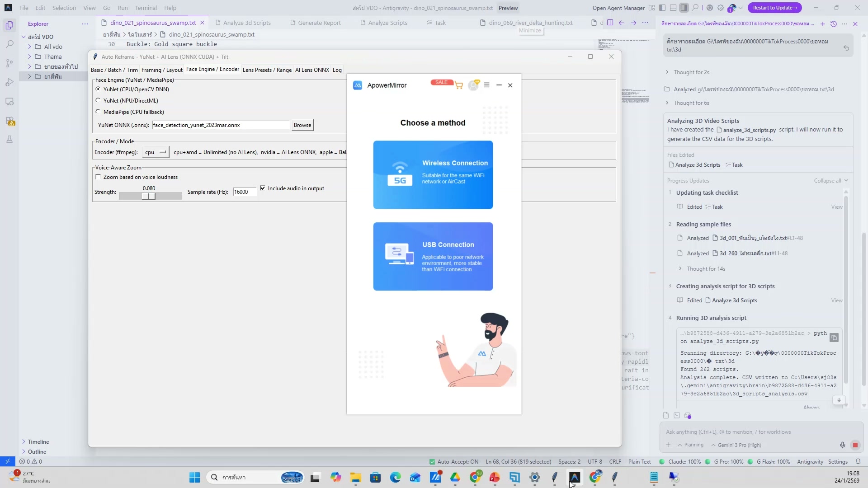Viewport: 868px width, 488px height.
Task: Open agent conversation history via clock icon
Action: tap(834, 24)
